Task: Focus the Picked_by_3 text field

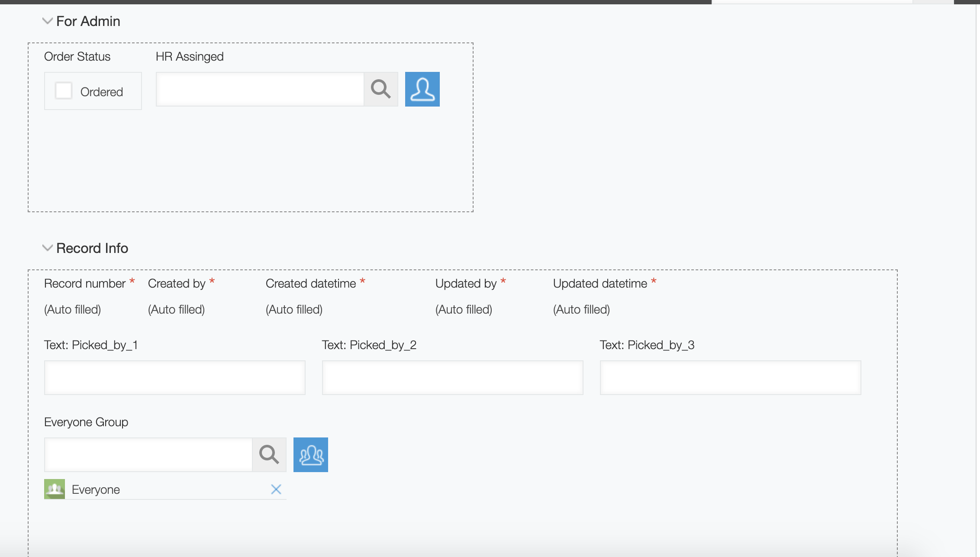Action: coord(730,377)
